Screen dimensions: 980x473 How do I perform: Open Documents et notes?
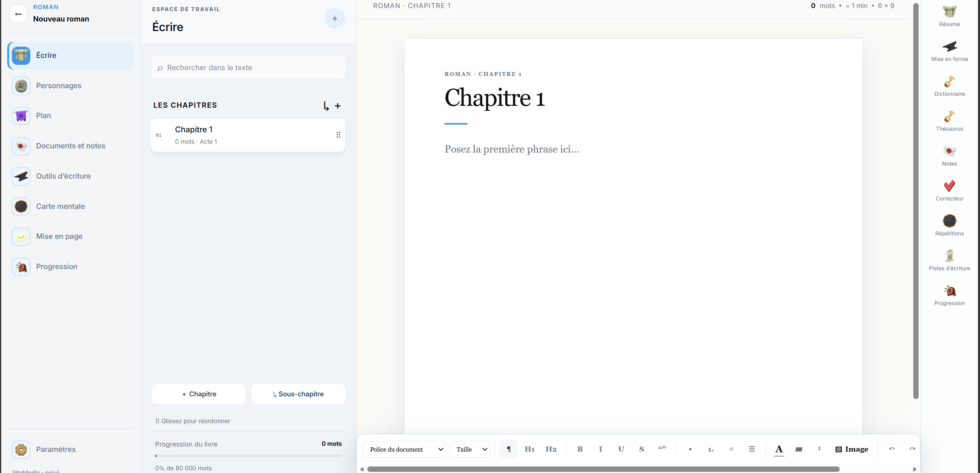click(x=71, y=146)
